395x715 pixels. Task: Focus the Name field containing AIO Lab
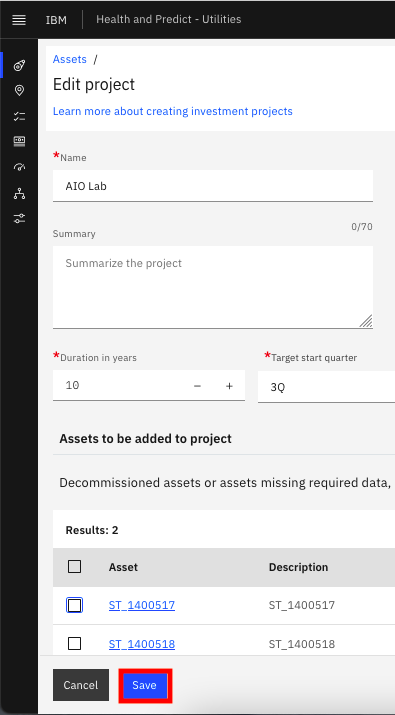click(213, 186)
